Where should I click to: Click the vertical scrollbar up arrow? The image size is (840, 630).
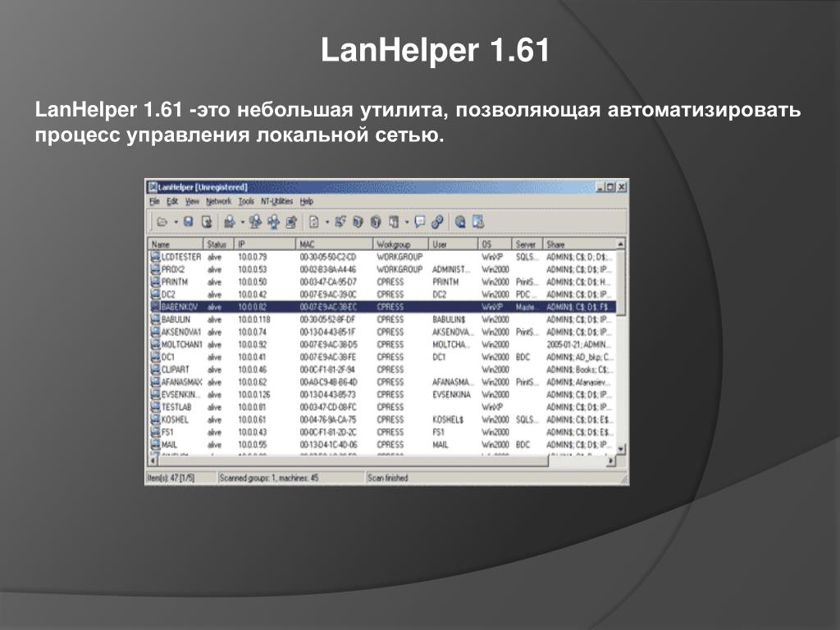click(621, 244)
